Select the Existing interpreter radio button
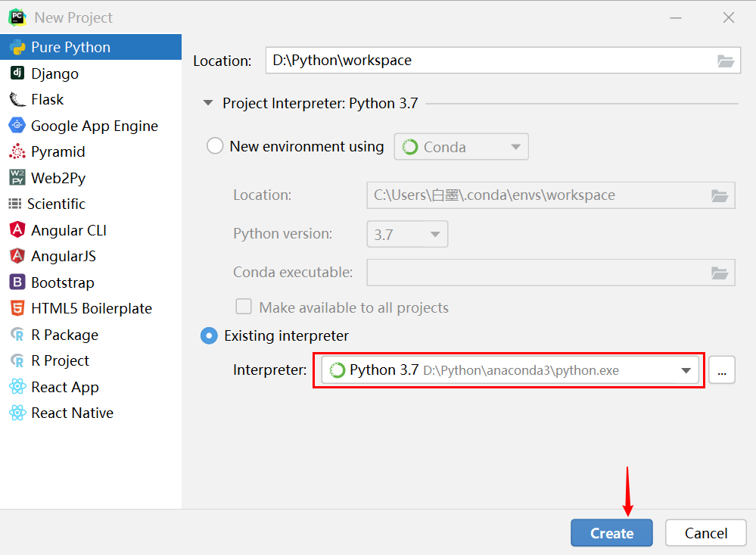Screen dimensions: 756x555 (x=209, y=335)
